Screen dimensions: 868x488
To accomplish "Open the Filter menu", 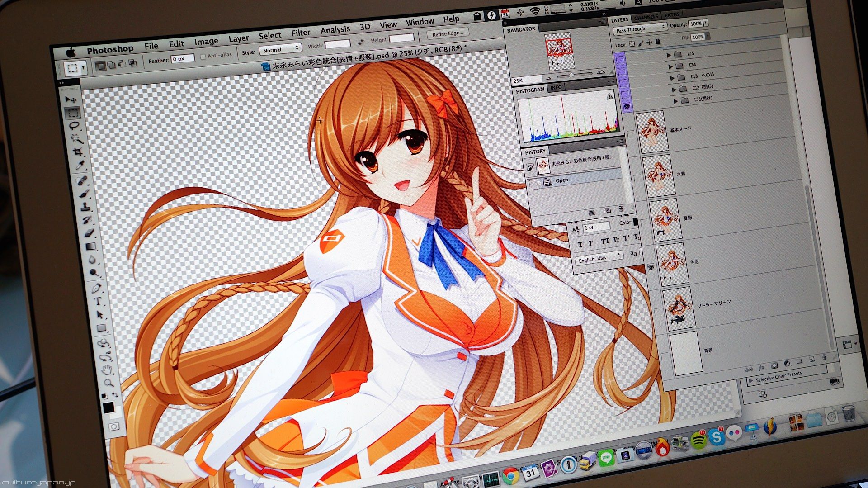I will click(x=301, y=33).
